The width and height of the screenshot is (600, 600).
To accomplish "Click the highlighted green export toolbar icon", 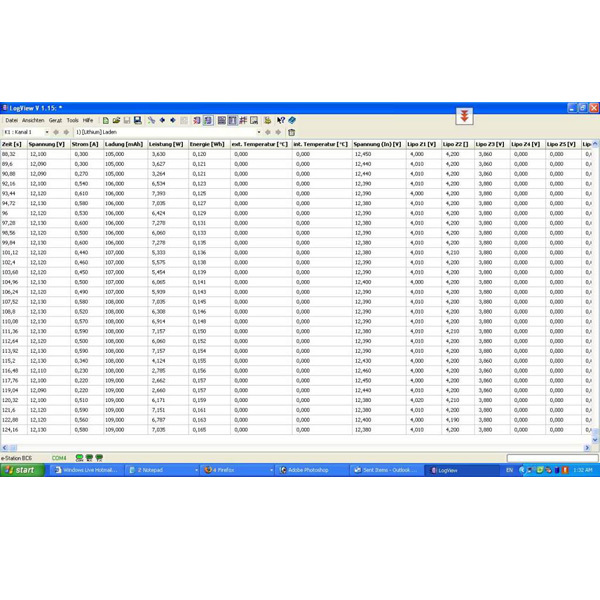I will tap(208, 121).
